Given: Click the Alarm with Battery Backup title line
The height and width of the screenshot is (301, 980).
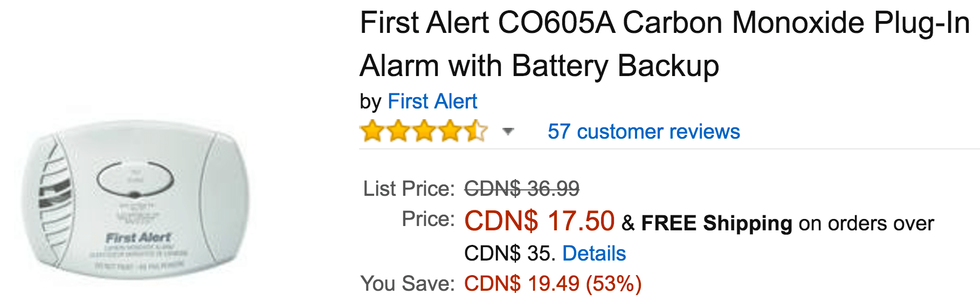Looking at the screenshot, I should [539, 66].
